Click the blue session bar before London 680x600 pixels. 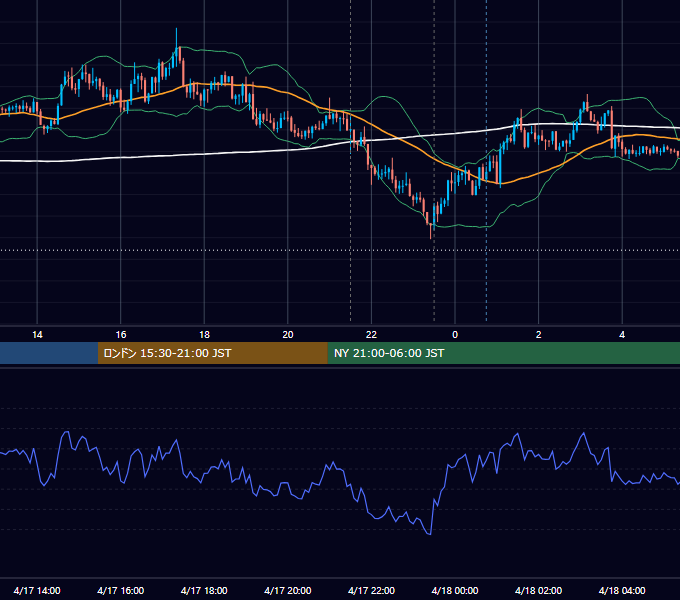tap(49, 353)
